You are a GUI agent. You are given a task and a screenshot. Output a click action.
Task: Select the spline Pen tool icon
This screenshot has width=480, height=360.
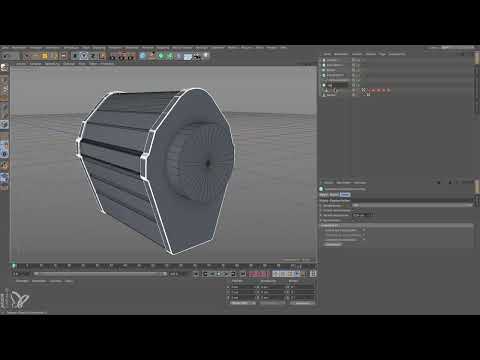(152, 56)
